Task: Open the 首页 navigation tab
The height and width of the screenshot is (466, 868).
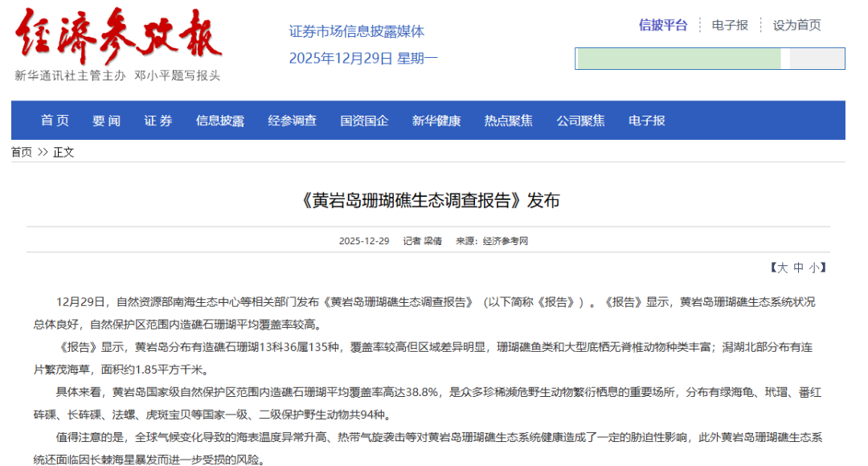Action: tap(55, 121)
